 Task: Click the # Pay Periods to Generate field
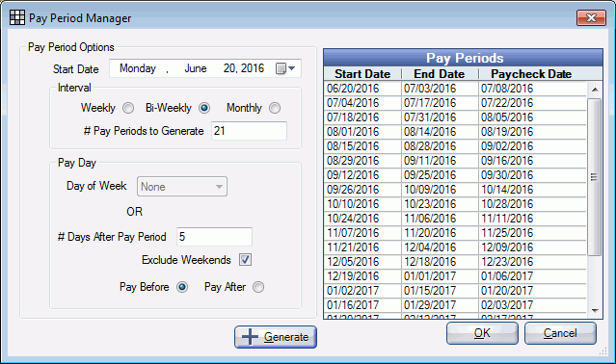pyautogui.click(x=249, y=131)
